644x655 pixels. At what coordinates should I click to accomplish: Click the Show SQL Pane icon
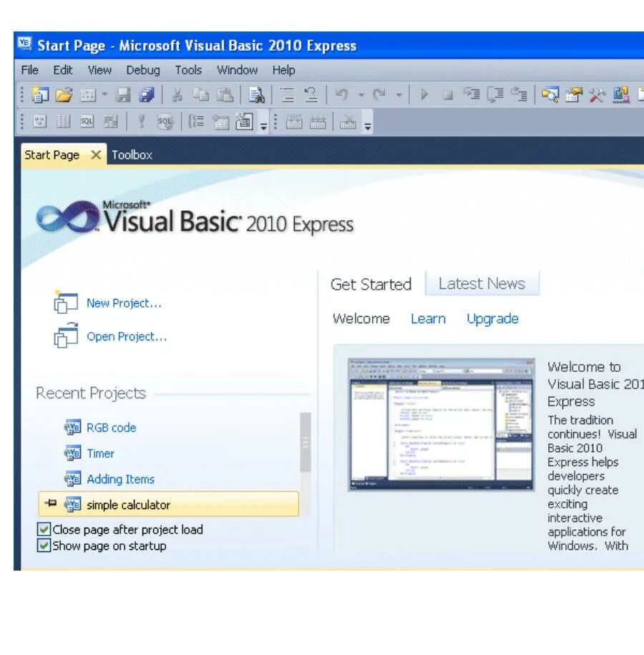coord(87,122)
